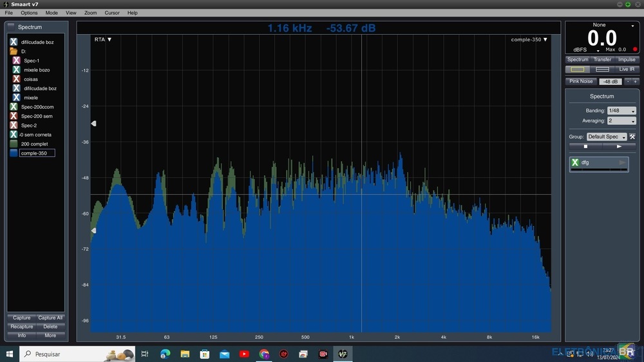Toggle visibility of the coisas trace

tap(16, 79)
